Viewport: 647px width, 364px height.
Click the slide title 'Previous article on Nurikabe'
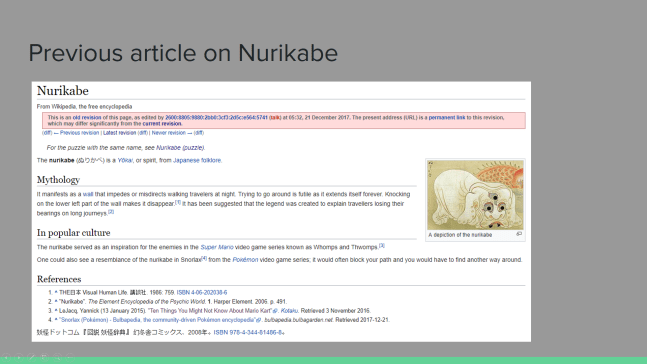[183, 53]
